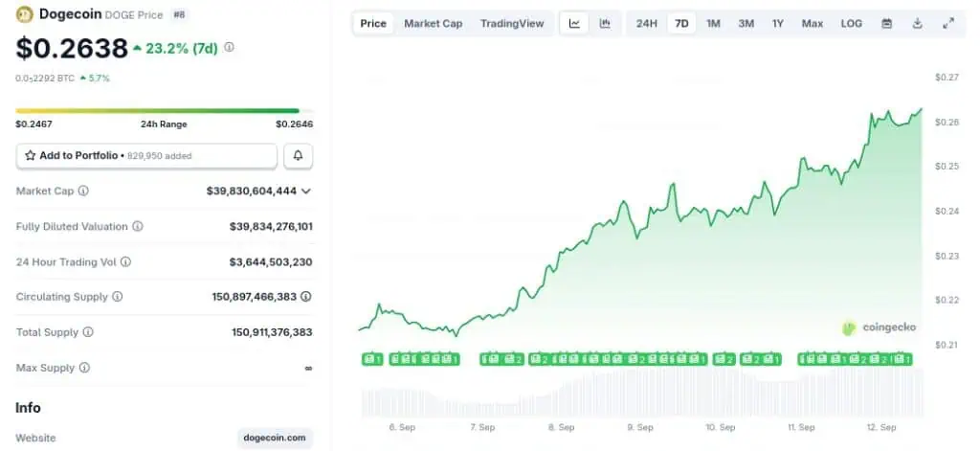Open the 7d change info icon
Screen dimensions: 980x451
230,47
